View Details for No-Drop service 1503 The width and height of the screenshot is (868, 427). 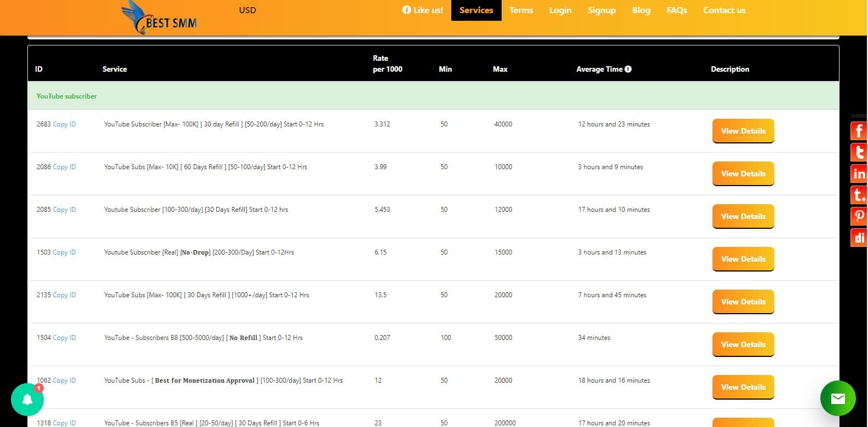[743, 259]
